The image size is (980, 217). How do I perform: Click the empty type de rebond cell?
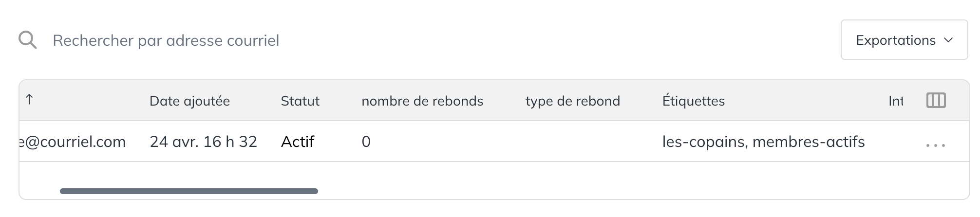(584, 142)
